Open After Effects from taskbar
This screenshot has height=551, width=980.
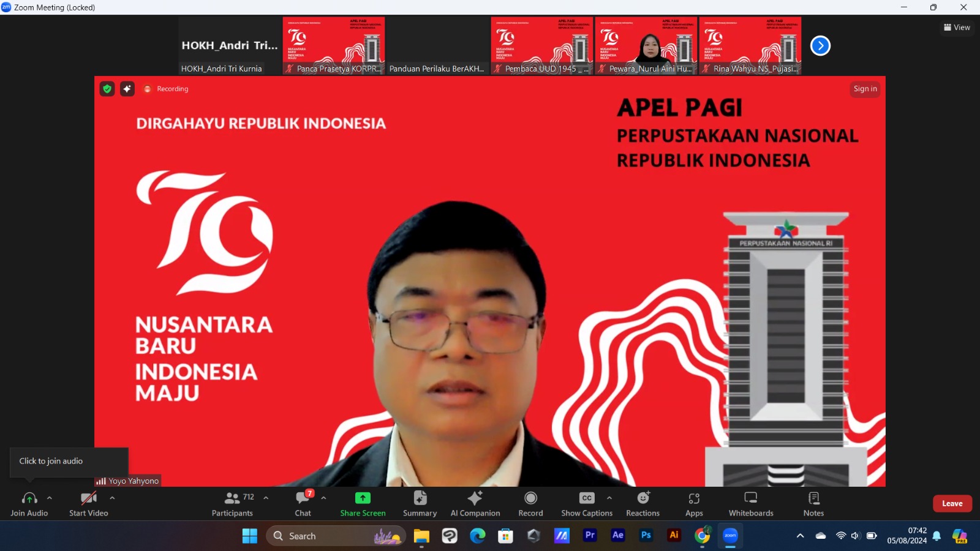[618, 535]
